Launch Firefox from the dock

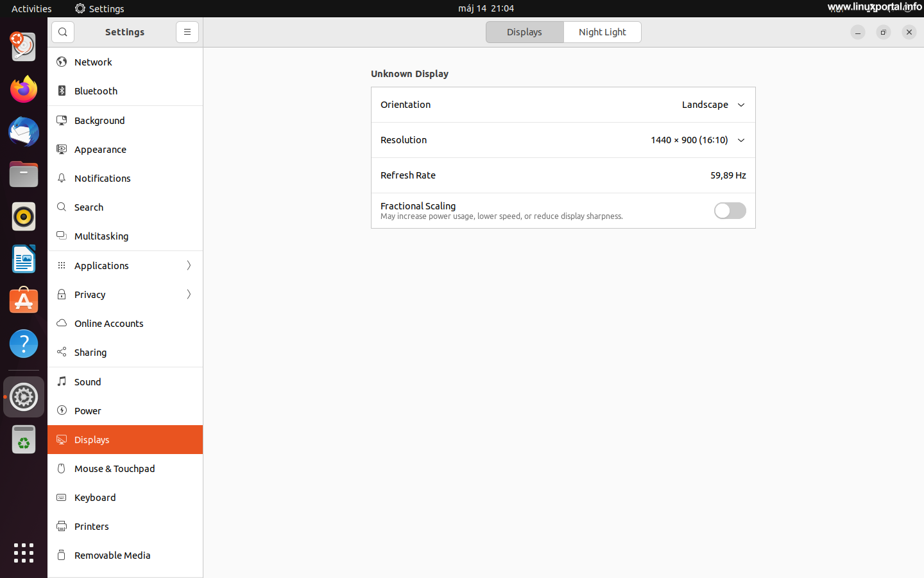pos(23,89)
